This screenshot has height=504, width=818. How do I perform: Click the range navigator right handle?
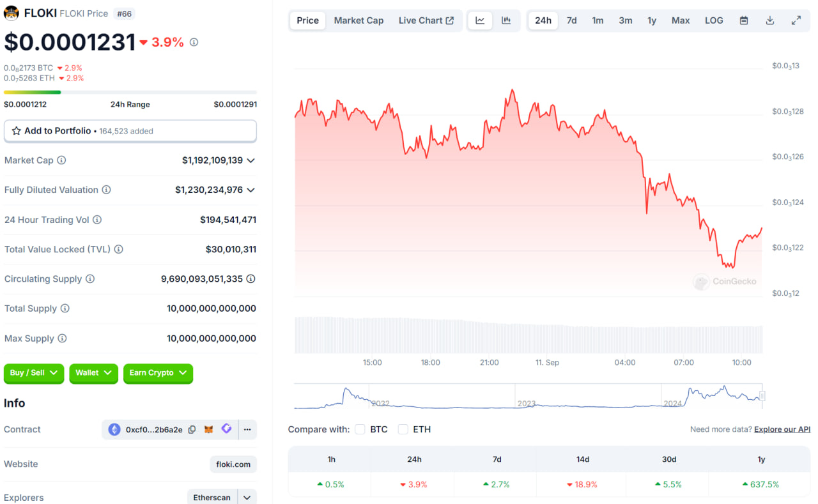[x=762, y=396]
